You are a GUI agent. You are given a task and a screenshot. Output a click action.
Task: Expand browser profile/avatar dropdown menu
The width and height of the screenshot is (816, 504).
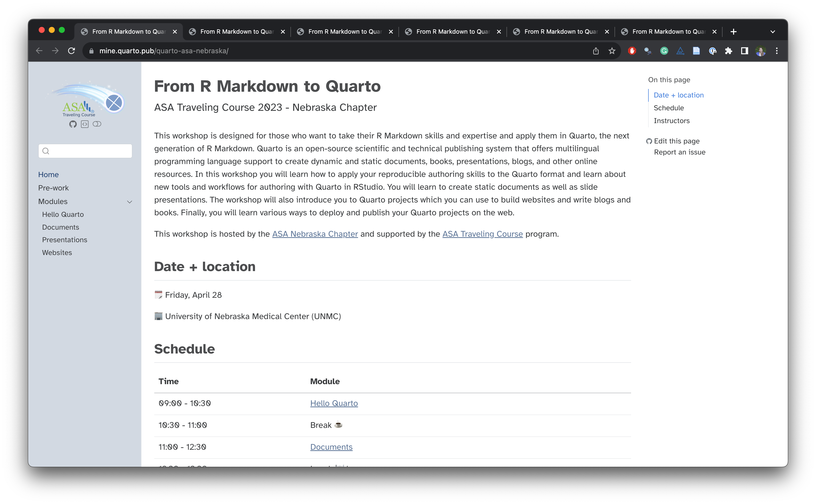(x=761, y=51)
